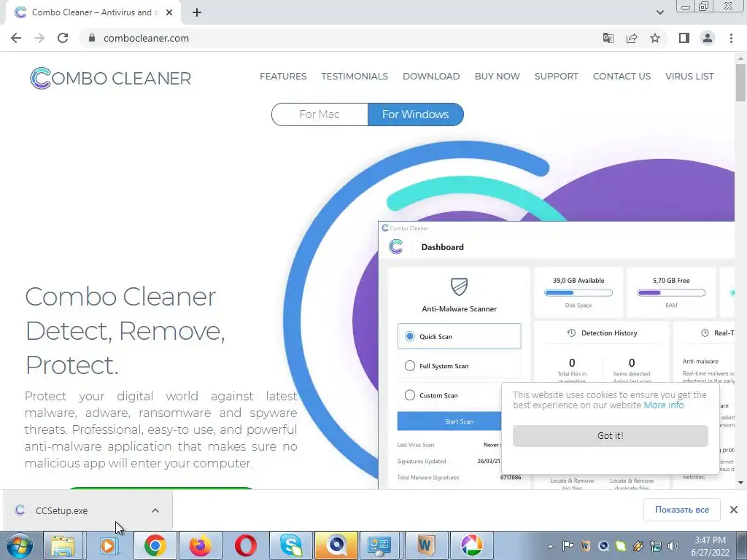Open the CONTACT US page
Screen dimensions: 747x560
pyautogui.click(x=622, y=76)
